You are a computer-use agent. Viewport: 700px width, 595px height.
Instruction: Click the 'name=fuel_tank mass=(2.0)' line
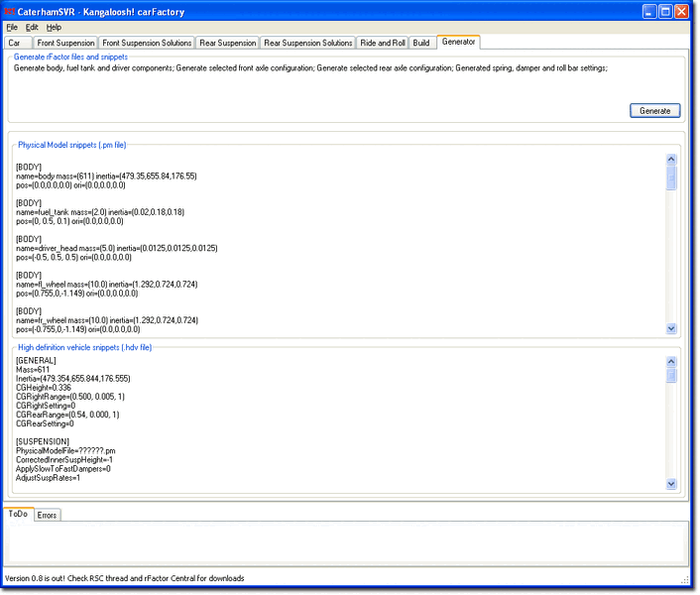tap(100, 212)
